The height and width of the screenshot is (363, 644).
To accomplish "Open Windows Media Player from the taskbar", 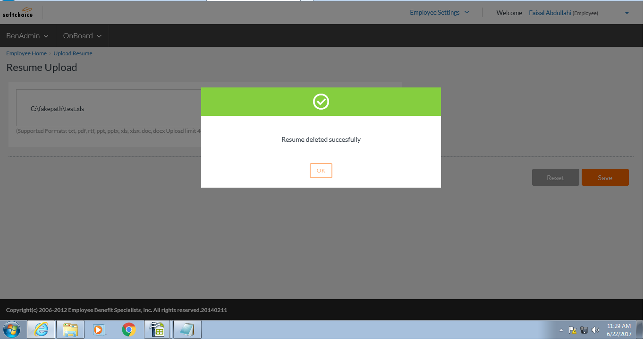I will (x=99, y=329).
